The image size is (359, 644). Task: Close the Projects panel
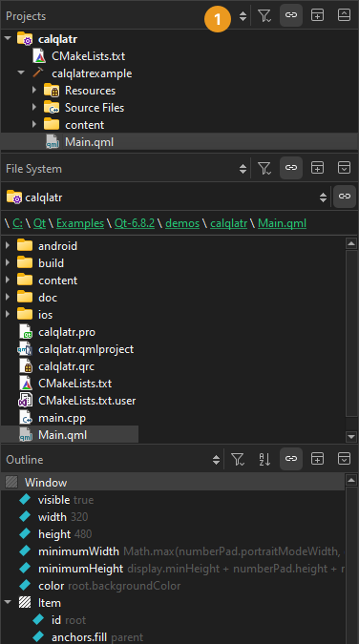coord(344,15)
